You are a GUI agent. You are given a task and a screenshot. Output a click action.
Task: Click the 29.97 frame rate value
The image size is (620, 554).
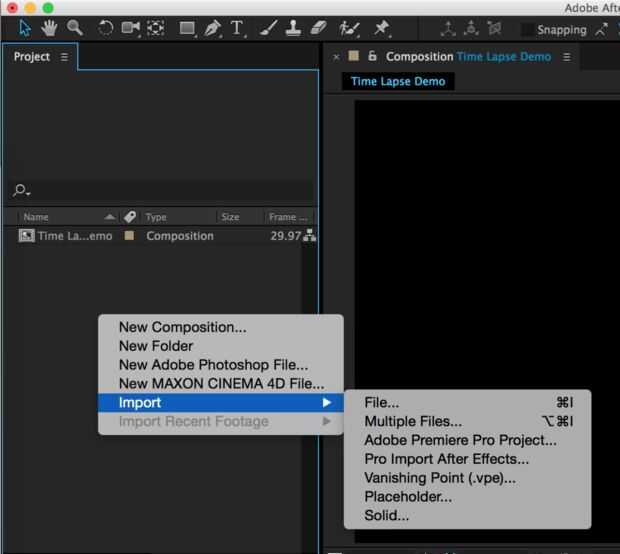tap(285, 236)
